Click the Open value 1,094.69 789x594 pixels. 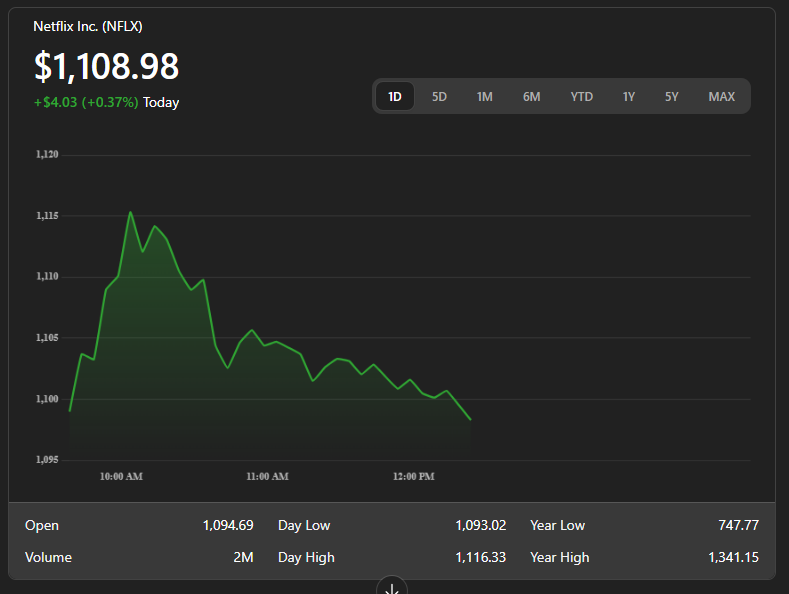pos(228,525)
